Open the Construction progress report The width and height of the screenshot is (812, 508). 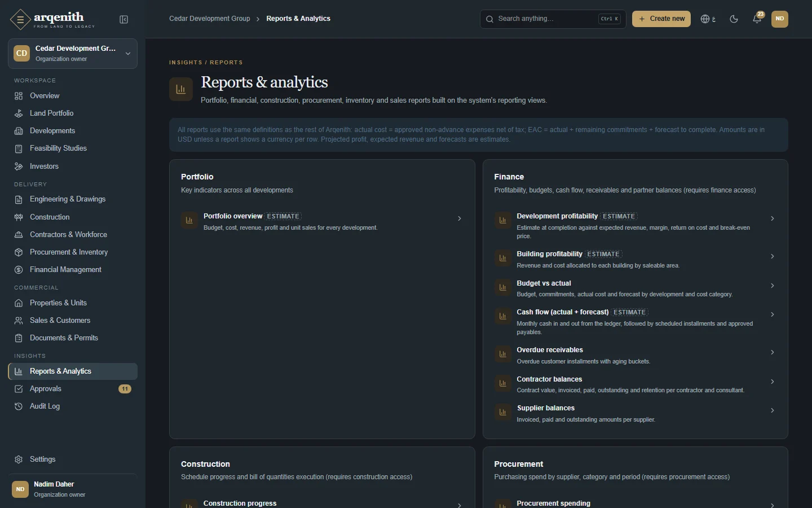(x=323, y=503)
